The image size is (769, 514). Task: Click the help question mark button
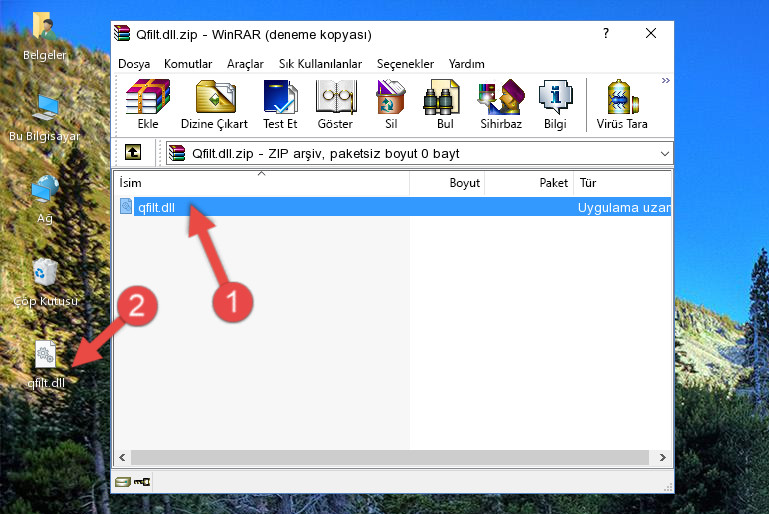(x=606, y=33)
